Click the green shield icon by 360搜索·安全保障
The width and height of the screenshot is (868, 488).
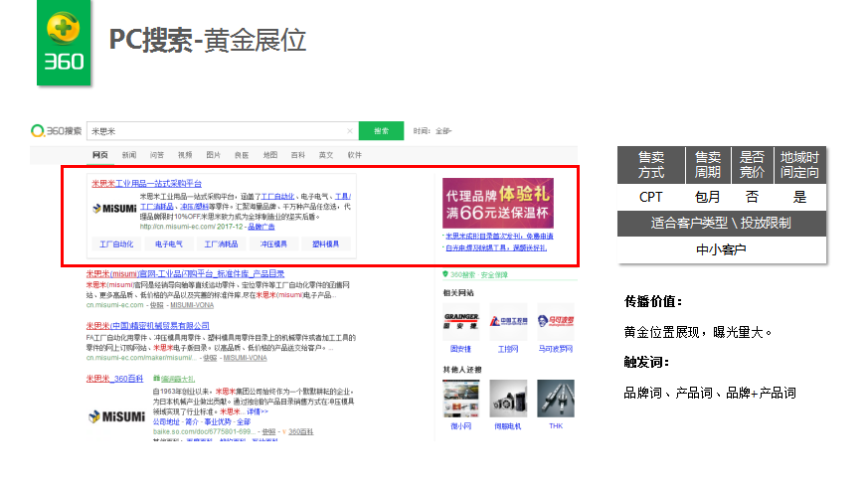(x=445, y=274)
